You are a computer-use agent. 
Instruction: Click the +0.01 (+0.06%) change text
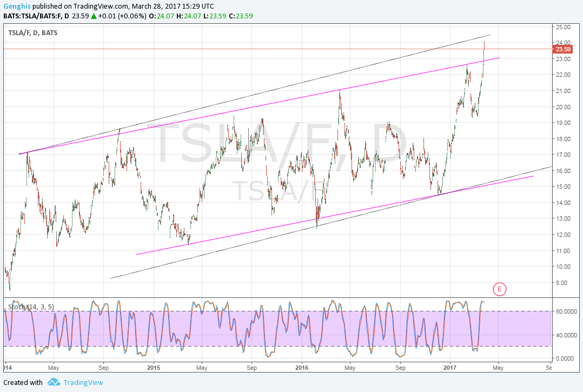click(122, 16)
